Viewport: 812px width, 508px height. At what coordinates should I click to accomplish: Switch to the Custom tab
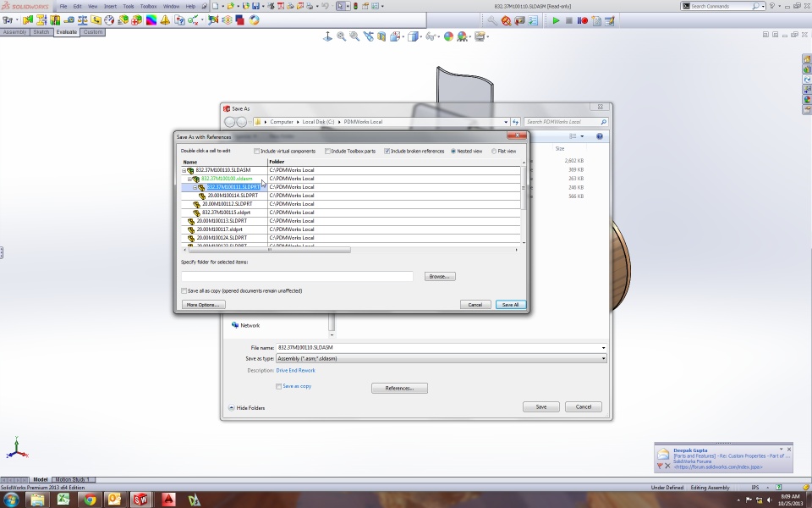click(93, 32)
